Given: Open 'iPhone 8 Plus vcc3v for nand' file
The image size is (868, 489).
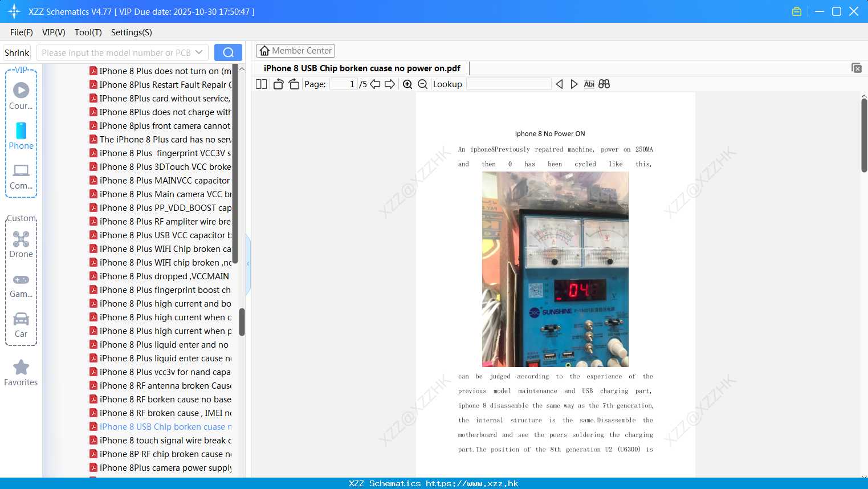Looking at the screenshot, I should [x=161, y=372].
